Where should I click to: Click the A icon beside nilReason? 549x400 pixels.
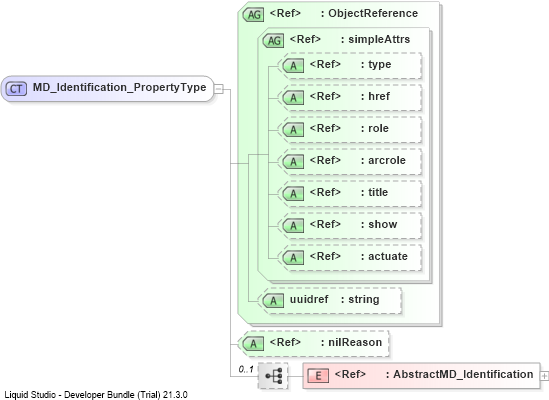coord(253,344)
